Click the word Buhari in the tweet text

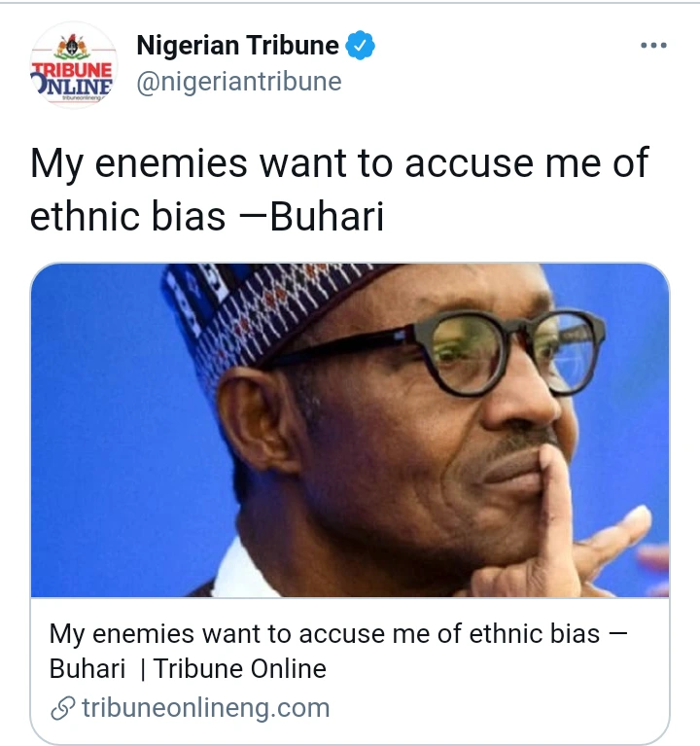click(x=327, y=217)
